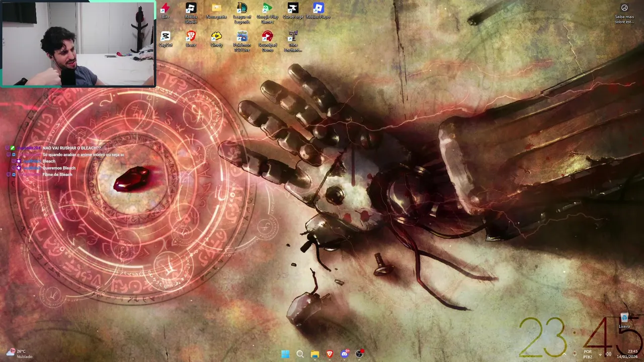Open OBS Studio from the taskbar

point(359,354)
